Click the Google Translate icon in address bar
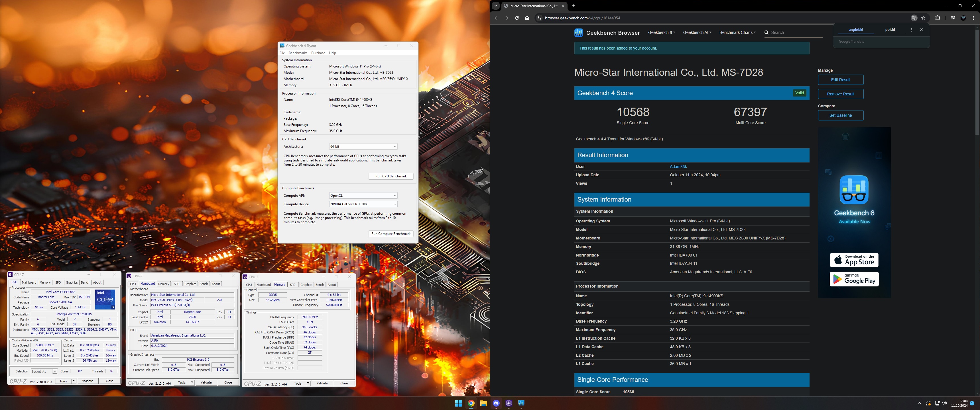980x410 pixels. click(x=914, y=18)
